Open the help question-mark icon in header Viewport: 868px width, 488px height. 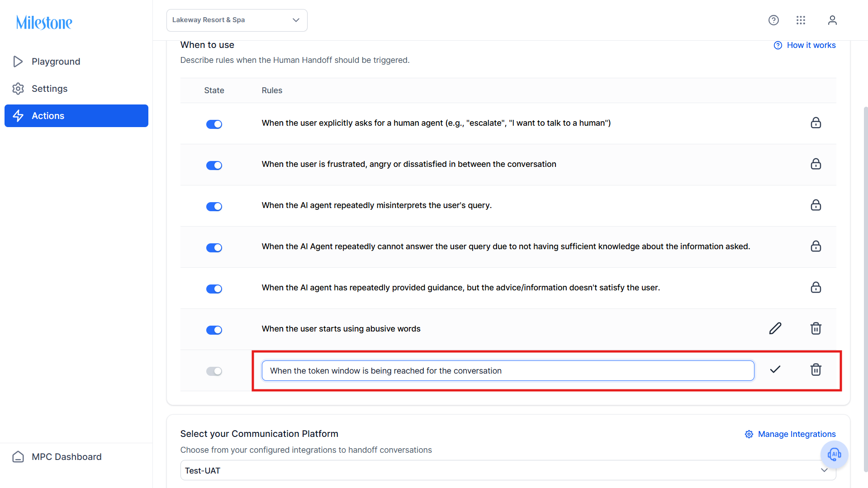pyautogui.click(x=773, y=20)
